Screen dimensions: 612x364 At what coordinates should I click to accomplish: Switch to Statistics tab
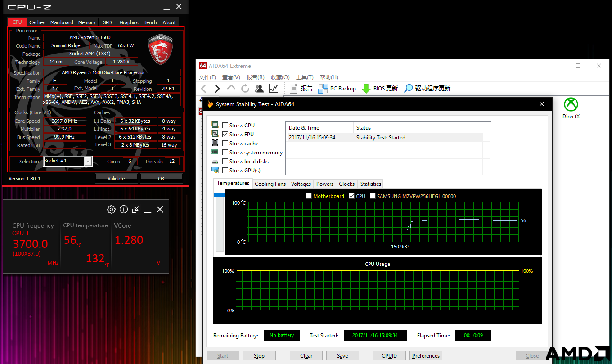pyautogui.click(x=371, y=184)
